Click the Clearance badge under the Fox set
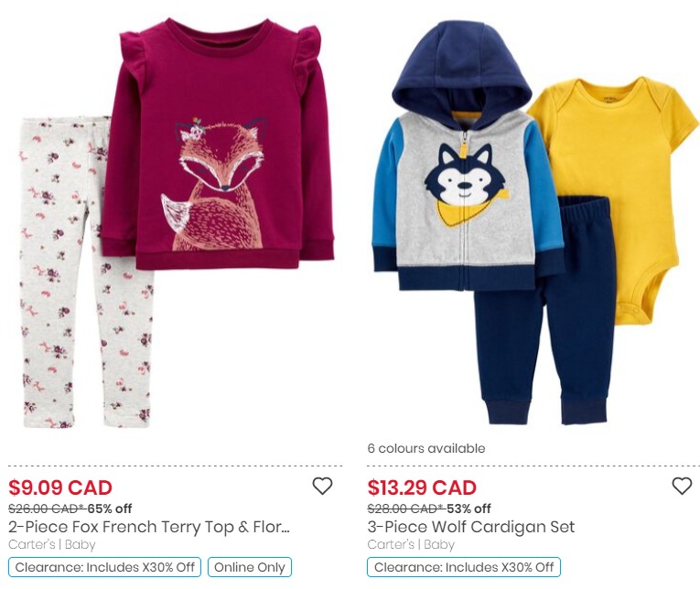 tap(105, 567)
